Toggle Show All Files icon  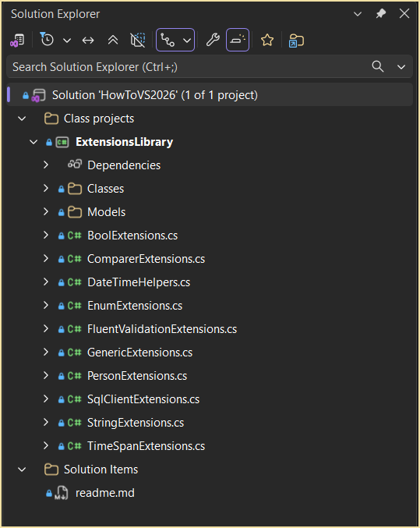[x=138, y=40]
